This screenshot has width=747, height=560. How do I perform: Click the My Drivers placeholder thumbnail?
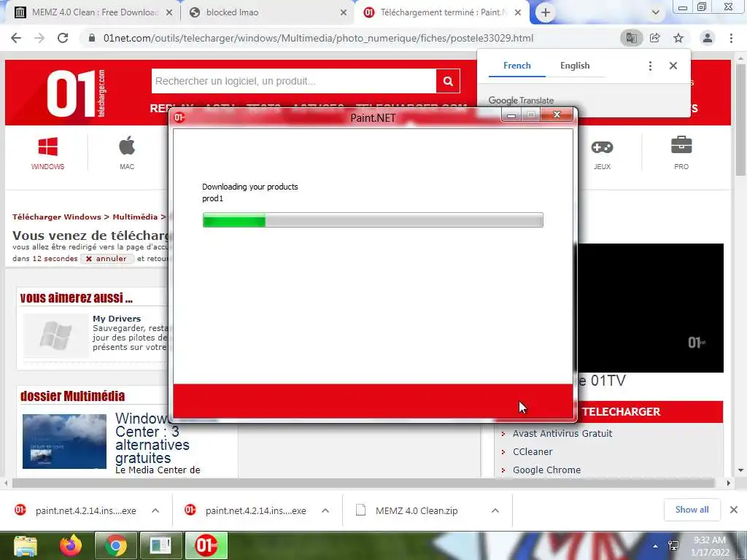[55, 335]
